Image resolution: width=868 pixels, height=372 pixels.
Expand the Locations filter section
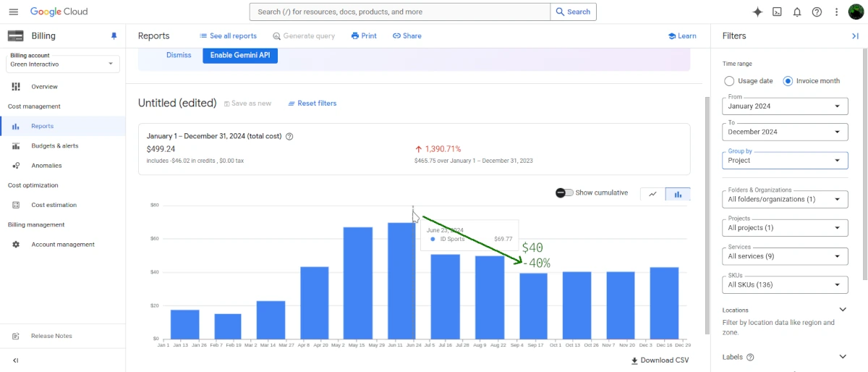(842, 310)
